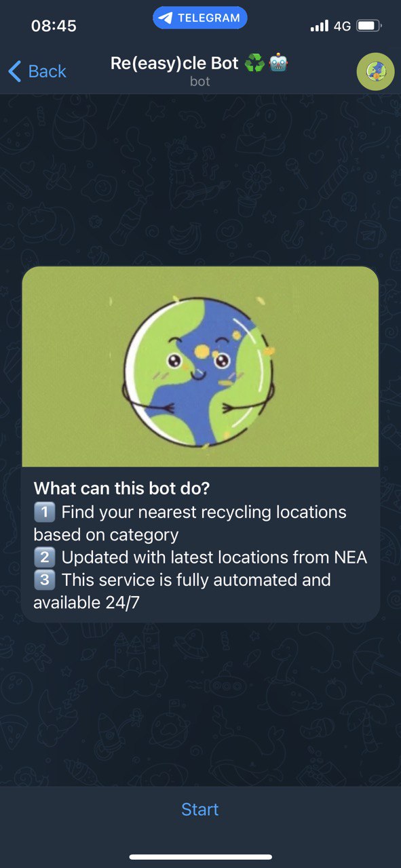The image size is (401, 868).
Task: Tap the "bot" subtitle under the title
Action: tap(200, 82)
